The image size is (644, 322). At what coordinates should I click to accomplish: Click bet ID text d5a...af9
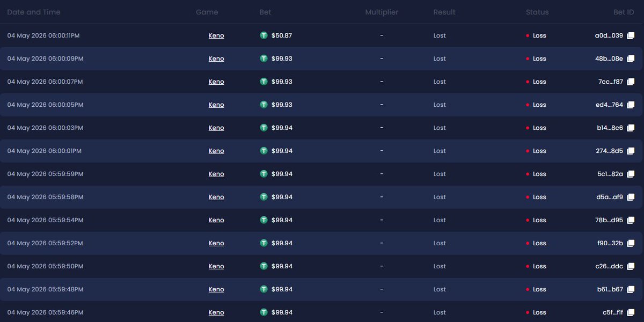click(x=610, y=197)
